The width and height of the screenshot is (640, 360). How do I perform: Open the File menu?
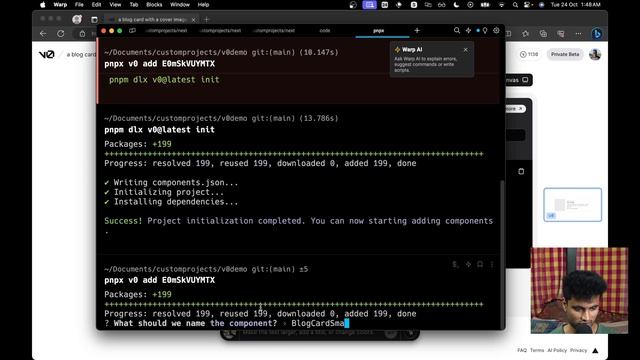coord(79,5)
